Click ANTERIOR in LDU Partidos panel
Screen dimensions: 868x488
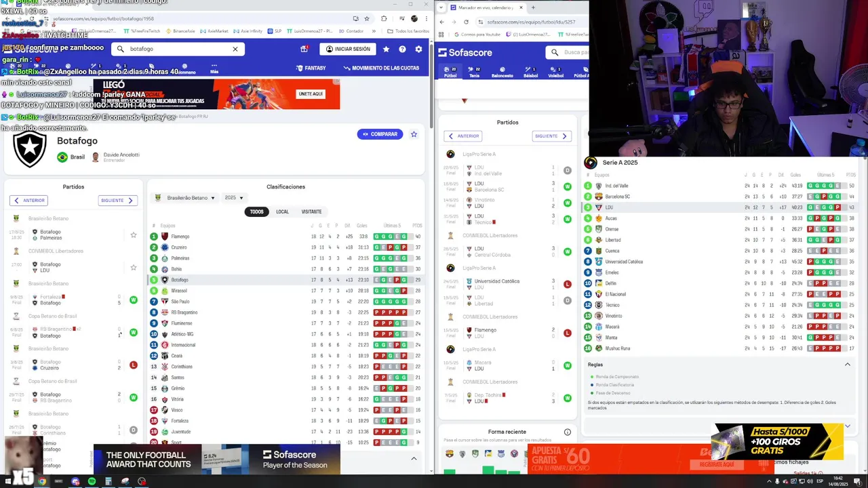tap(462, 136)
